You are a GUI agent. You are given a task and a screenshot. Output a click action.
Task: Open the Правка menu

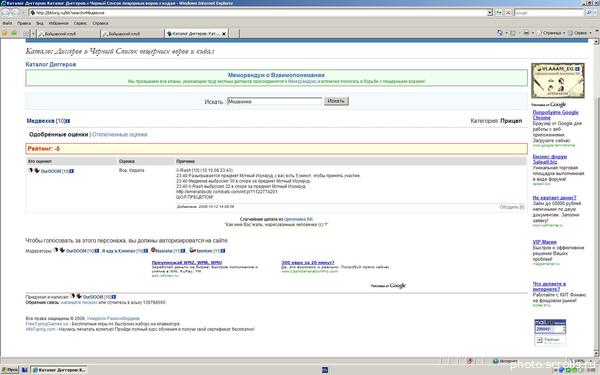coord(24,23)
